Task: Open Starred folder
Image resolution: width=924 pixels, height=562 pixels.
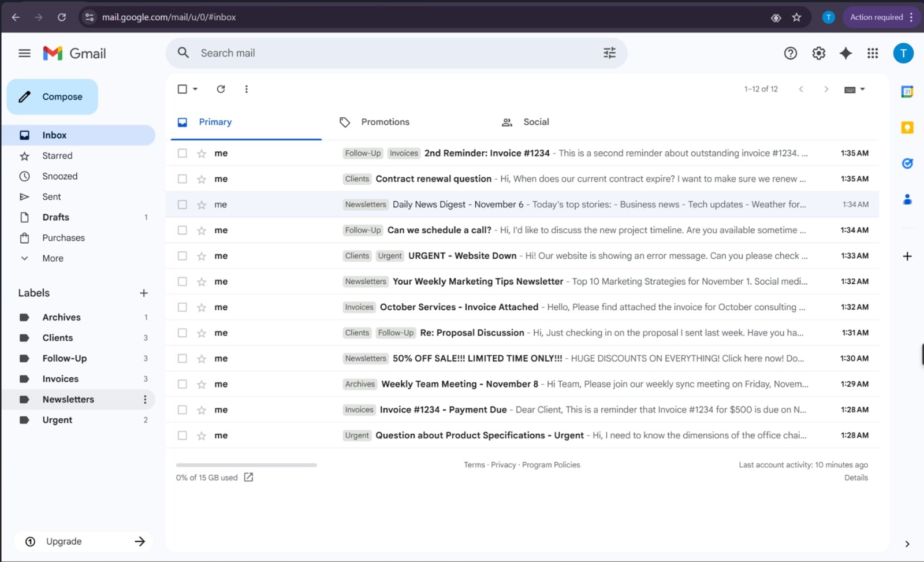Action: 78,156
